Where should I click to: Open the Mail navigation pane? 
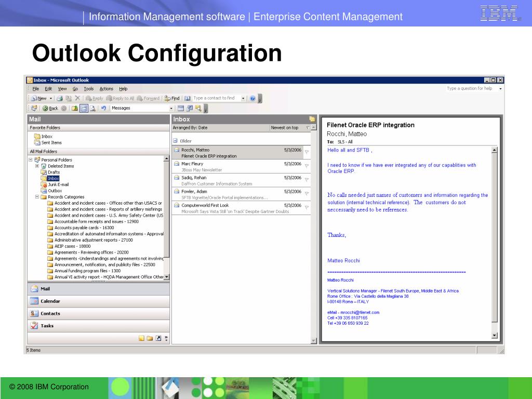(x=98, y=289)
